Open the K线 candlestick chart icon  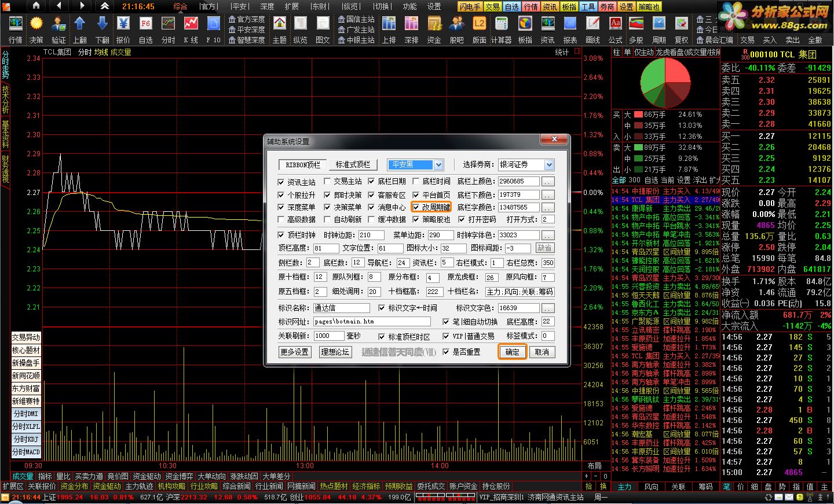tap(191, 30)
